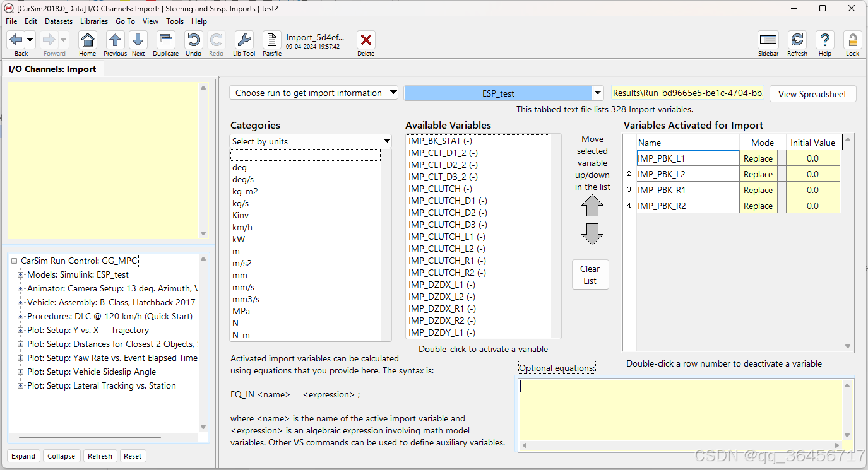Open the Libraries menu
The height and width of the screenshot is (470, 868).
pos(94,21)
